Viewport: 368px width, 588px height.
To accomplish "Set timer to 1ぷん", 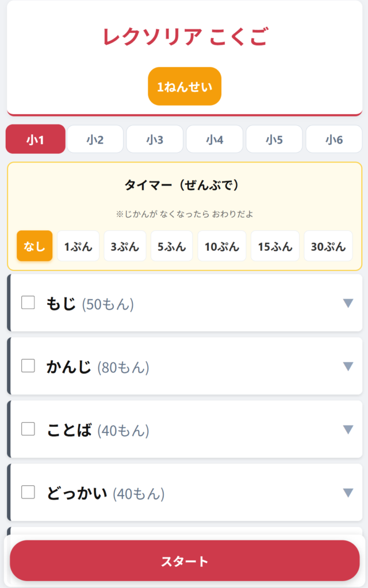I will 78,246.
